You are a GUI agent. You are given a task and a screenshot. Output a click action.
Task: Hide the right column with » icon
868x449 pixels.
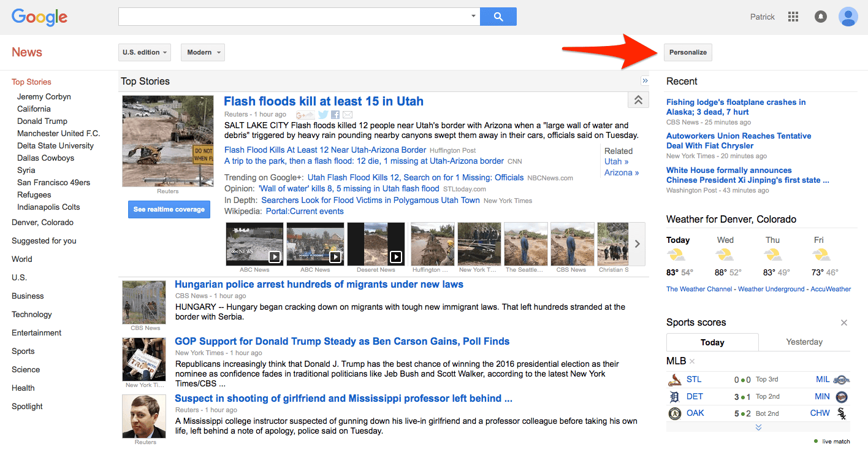(x=645, y=81)
